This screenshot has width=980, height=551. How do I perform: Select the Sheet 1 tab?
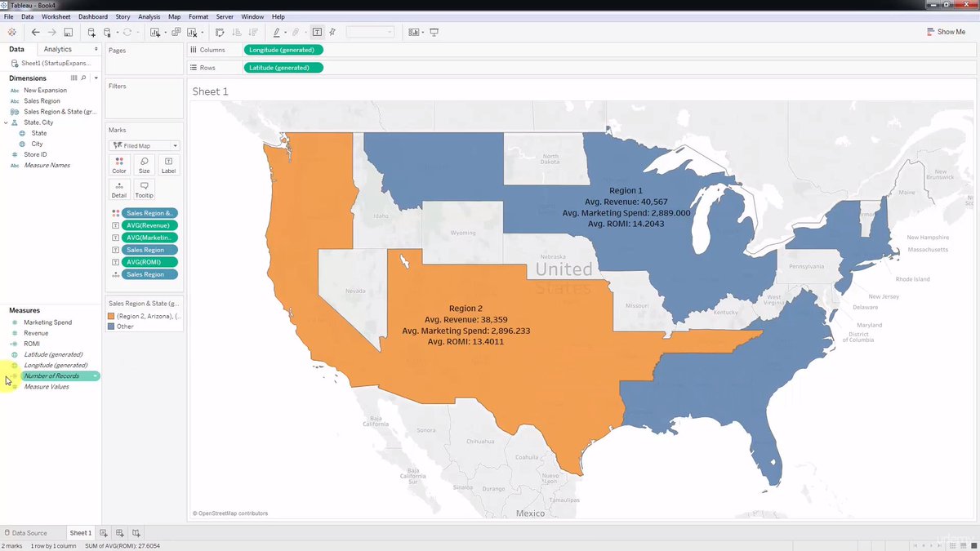pos(80,533)
